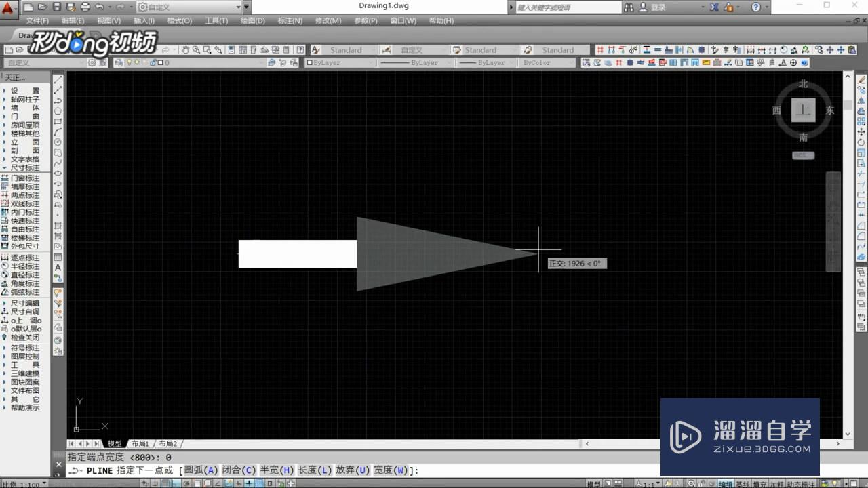This screenshot has width=868, height=488.
Task: Click 两点标注 two-point dimension tool
Action: point(25,195)
